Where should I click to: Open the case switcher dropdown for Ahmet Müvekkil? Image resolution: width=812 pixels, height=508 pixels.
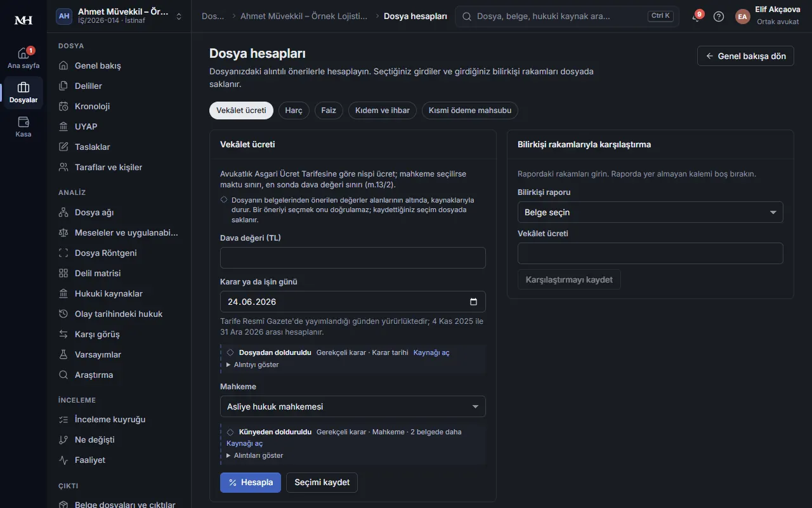(x=119, y=17)
